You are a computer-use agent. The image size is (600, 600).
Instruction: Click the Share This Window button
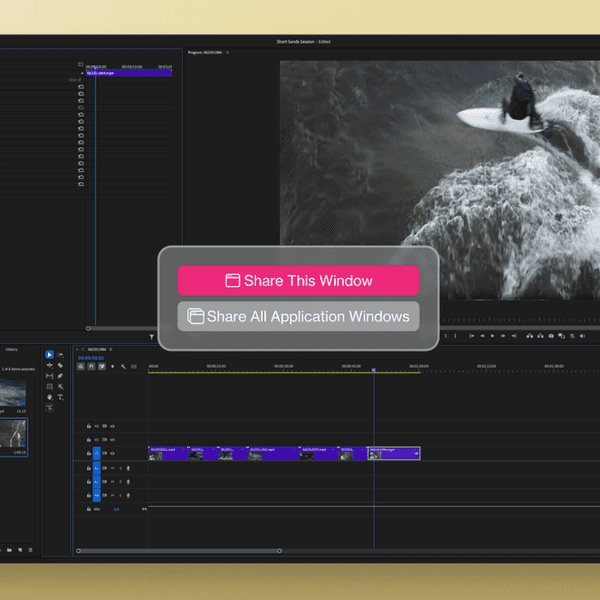298,280
